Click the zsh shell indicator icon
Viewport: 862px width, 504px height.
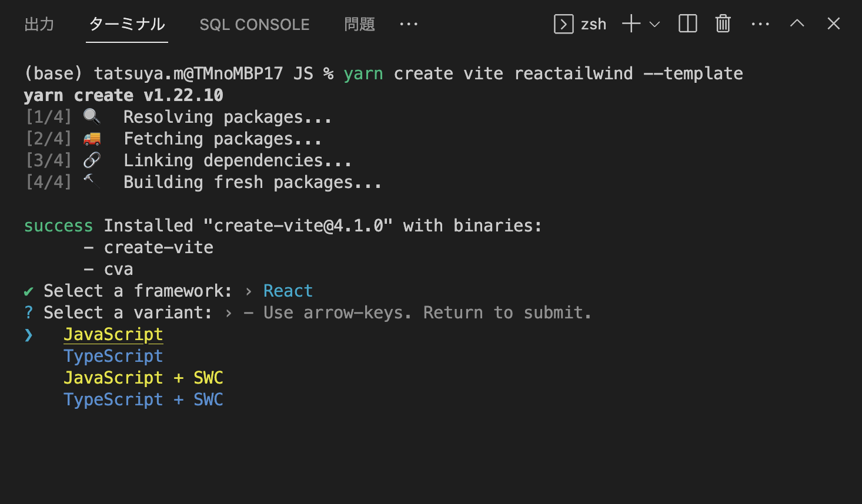coord(563,24)
